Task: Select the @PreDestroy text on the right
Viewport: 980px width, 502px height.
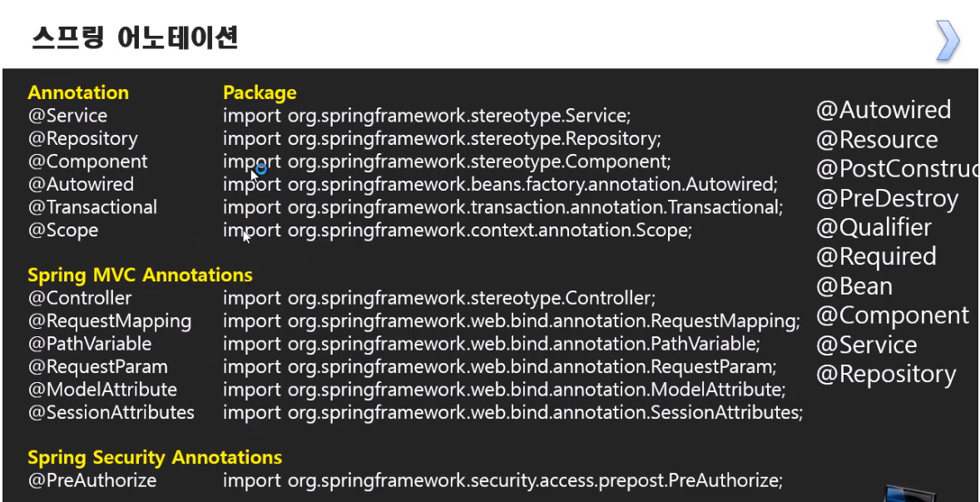Action: (887, 198)
